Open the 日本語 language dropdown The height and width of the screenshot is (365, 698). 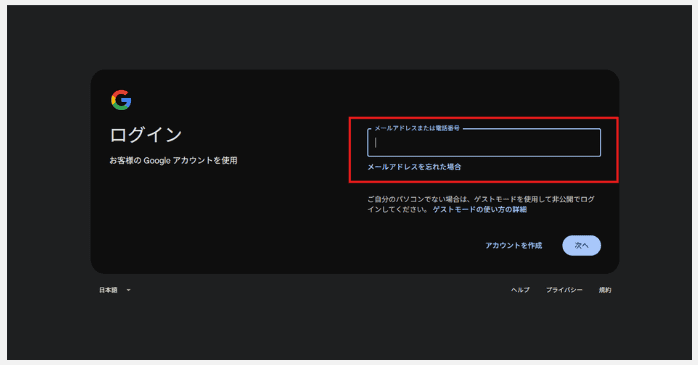point(115,290)
